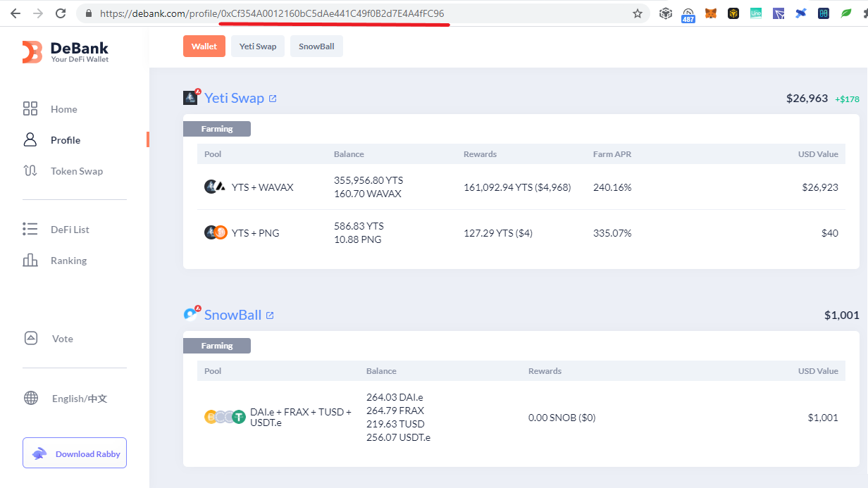Image resolution: width=868 pixels, height=488 pixels.
Task: Click the Ranking bar chart icon
Action: click(30, 260)
